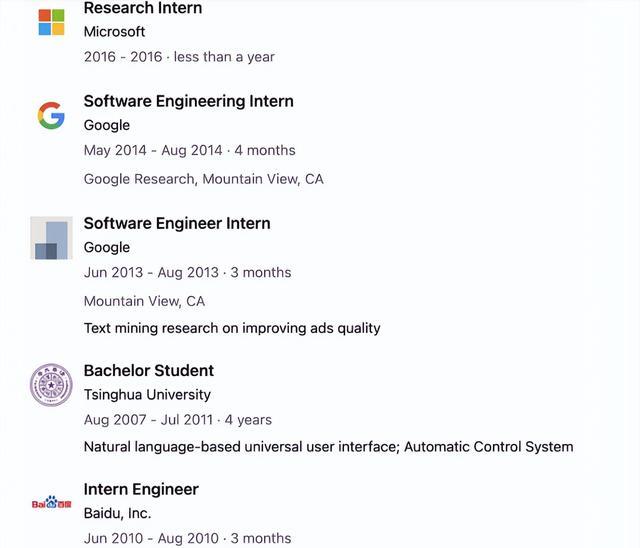Open the Microsoft company name link
The width and height of the screenshot is (640, 548).
(114, 31)
